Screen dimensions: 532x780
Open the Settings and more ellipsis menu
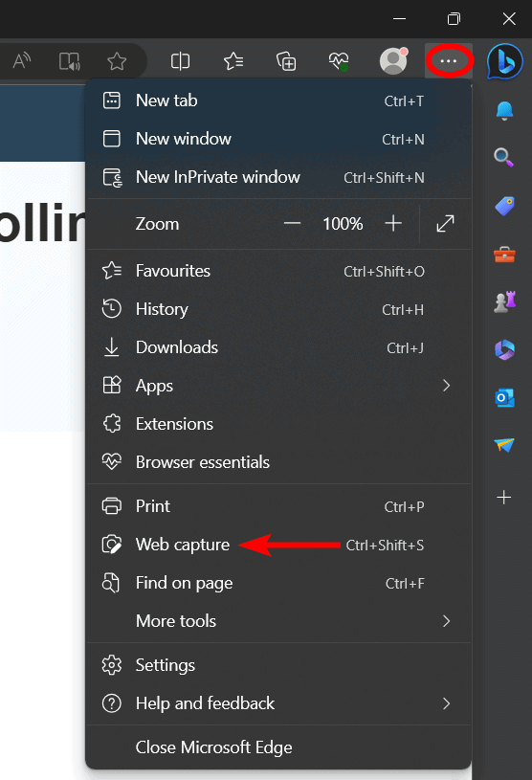[449, 60]
